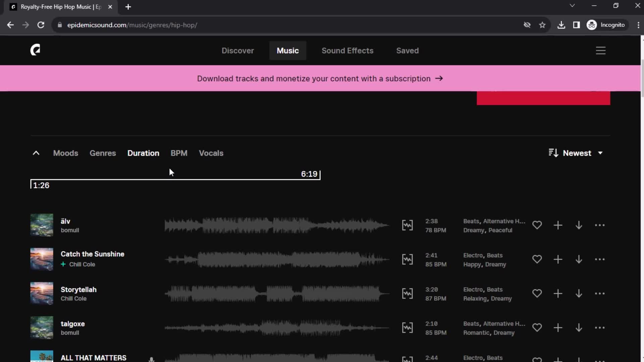Toggle the Duration filter section

pyautogui.click(x=143, y=153)
